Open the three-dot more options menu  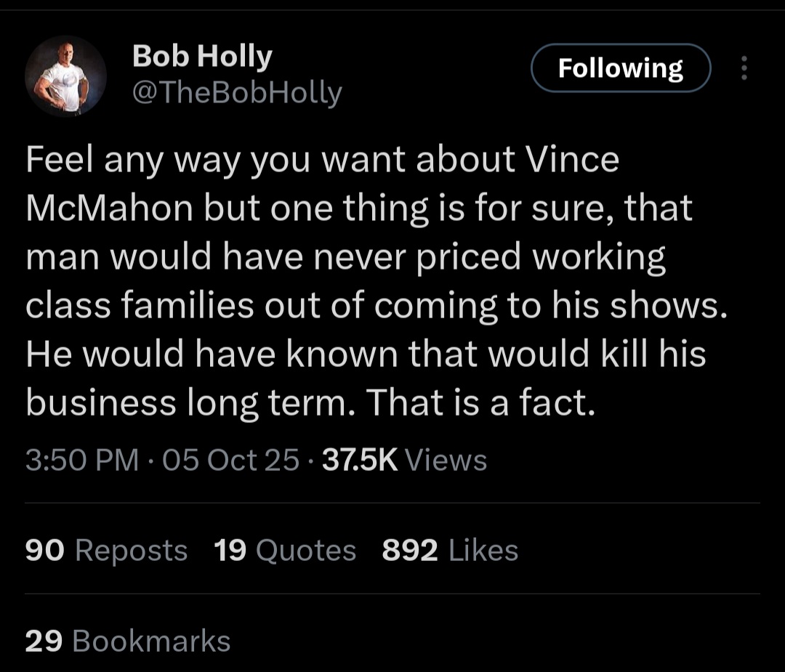pos(743,68)
